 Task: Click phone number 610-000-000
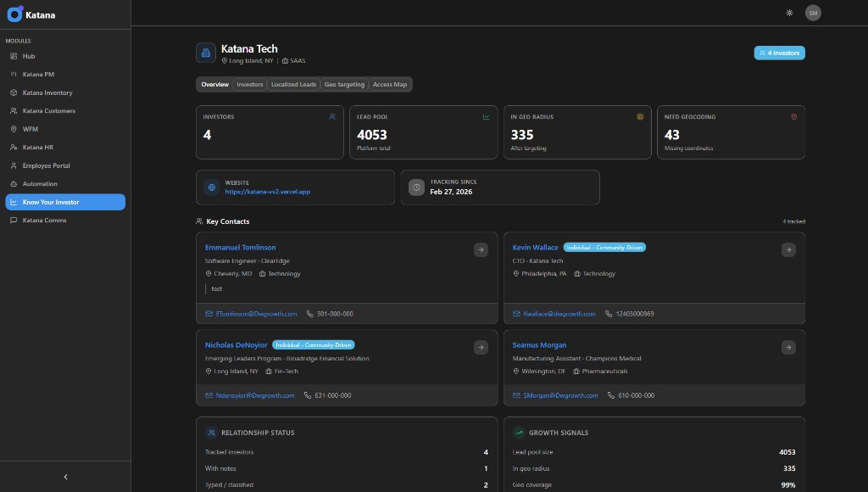[x=636, y=395]
